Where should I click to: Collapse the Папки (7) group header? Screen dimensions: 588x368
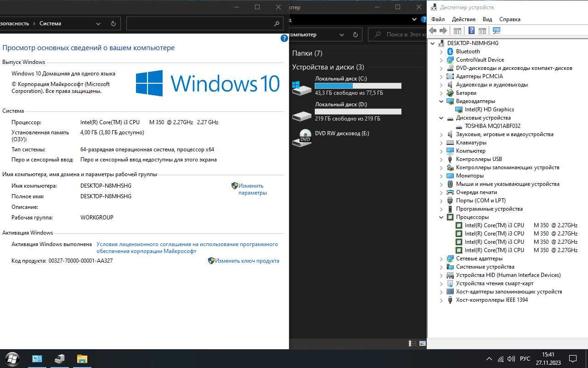(x=307, y=53)
